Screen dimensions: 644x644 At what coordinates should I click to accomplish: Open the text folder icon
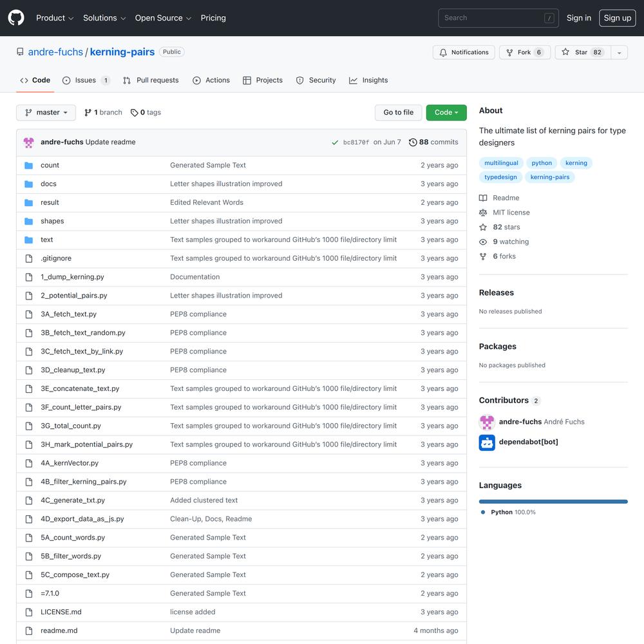(x=29, y=240)
